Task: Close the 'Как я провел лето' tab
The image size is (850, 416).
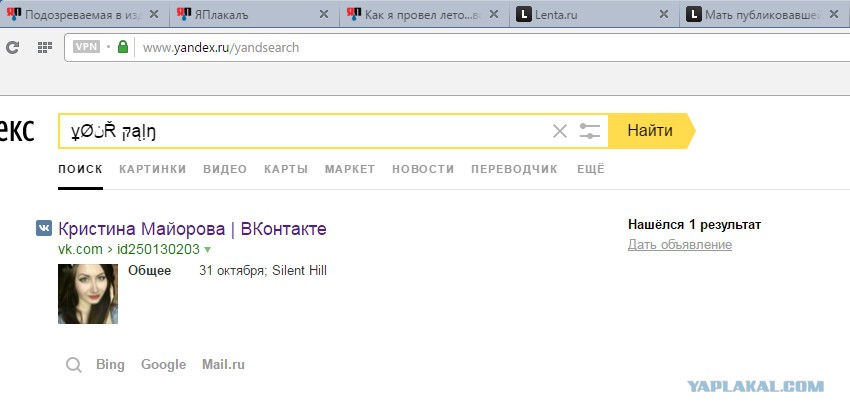Action: click(x=493, y=15)
